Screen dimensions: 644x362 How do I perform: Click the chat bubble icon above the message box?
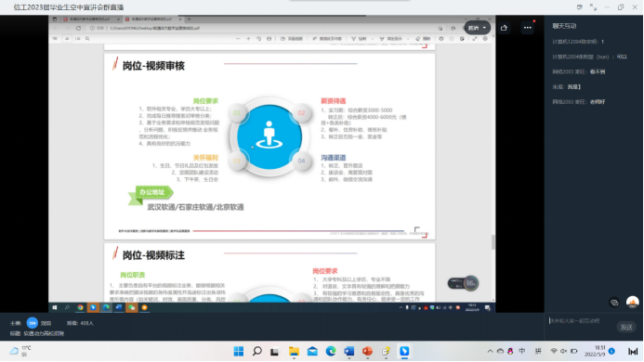point(614,303)
